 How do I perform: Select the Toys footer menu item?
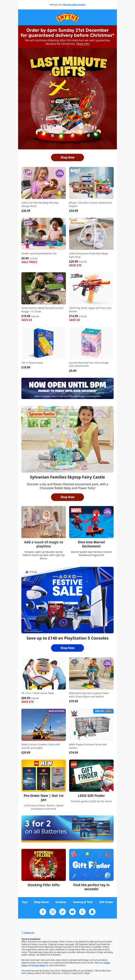25,902
